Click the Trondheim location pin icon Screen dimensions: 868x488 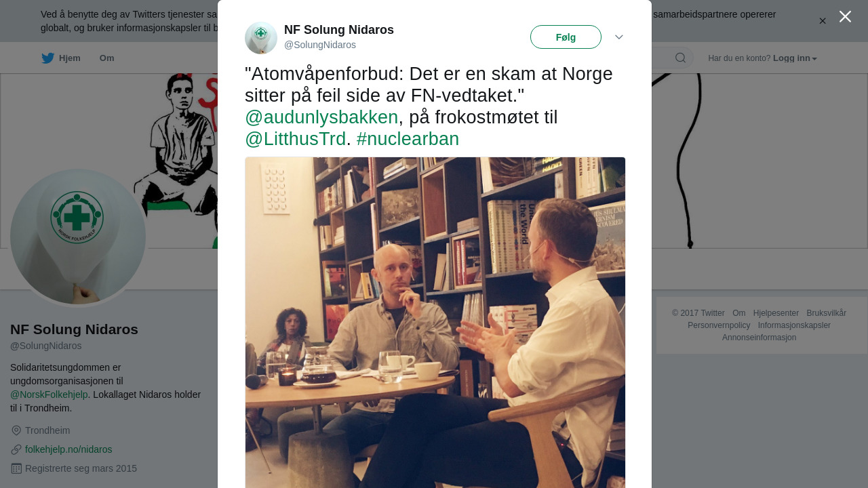coord(16,430)
